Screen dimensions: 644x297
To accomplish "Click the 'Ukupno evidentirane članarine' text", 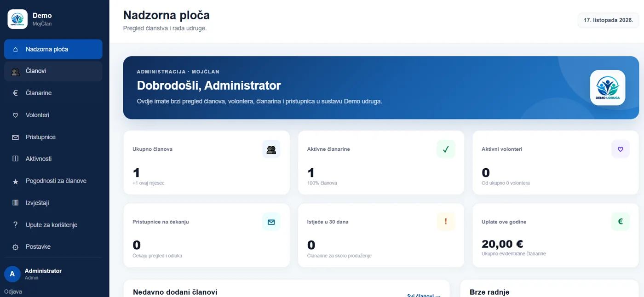I will [514, 253].
